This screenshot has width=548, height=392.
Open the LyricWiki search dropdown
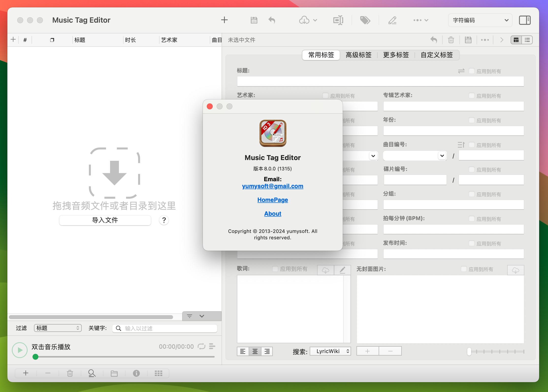pyautogui.click(x=332, y=350)
